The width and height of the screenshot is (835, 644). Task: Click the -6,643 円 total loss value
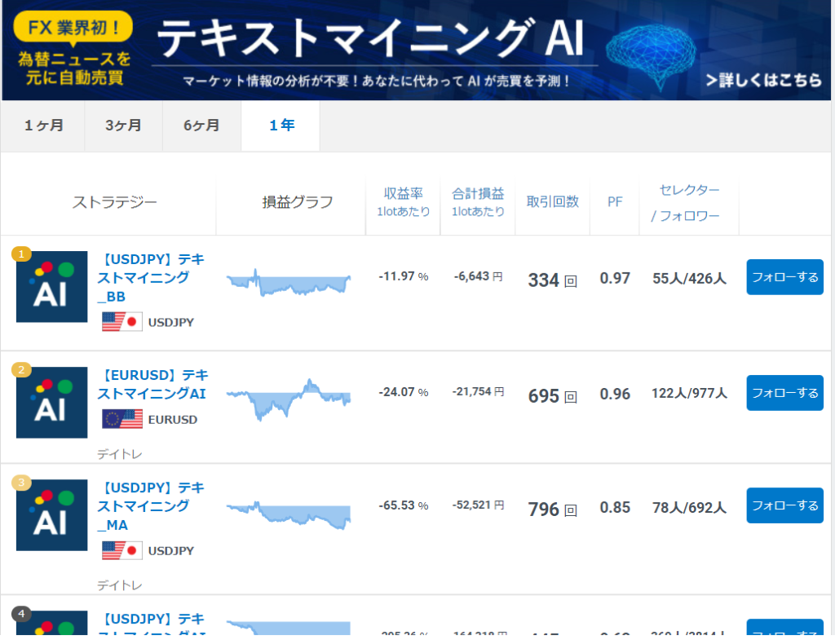pos(478,276)
